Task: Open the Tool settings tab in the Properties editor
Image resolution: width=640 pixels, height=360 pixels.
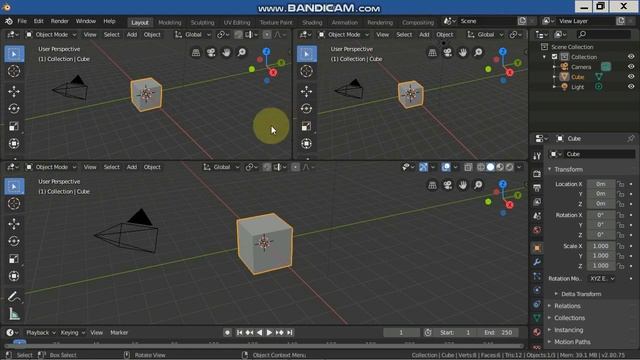Action: click(x=537, y=156)
